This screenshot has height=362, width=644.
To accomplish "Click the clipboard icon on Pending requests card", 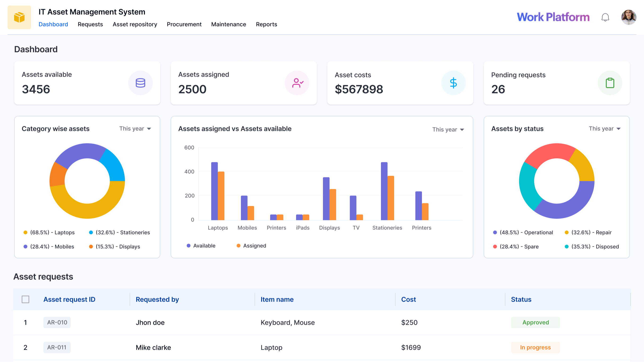I will [x=610, y=83].
